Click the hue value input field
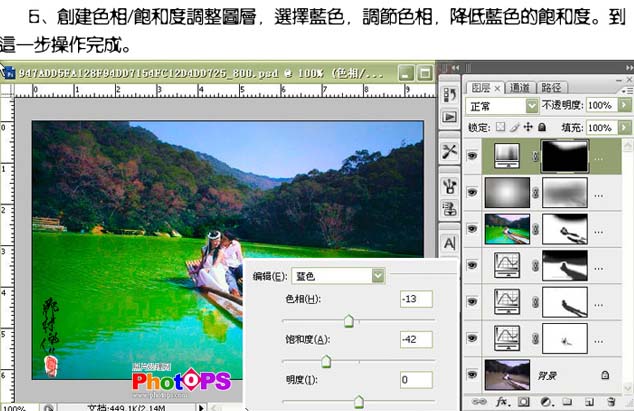 tap(415, 299)
